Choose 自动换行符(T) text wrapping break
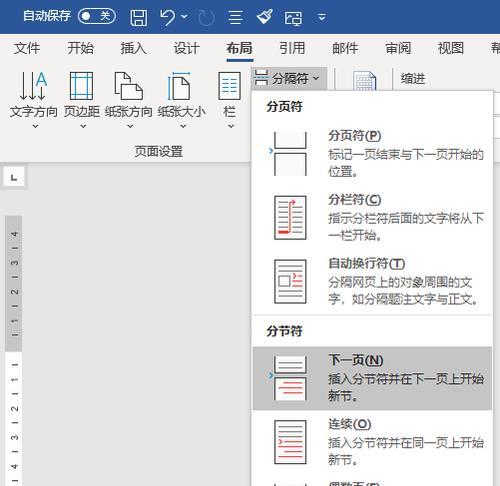This screenshot has height=486, width=500. coord(372,282)
